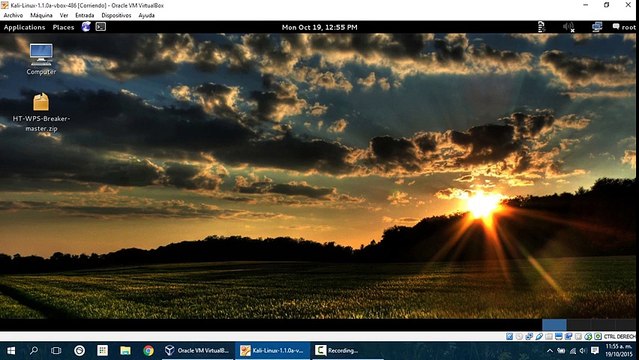Click the VirtualBox optical disk indicator
639x360 pixels.
[519, 336]
